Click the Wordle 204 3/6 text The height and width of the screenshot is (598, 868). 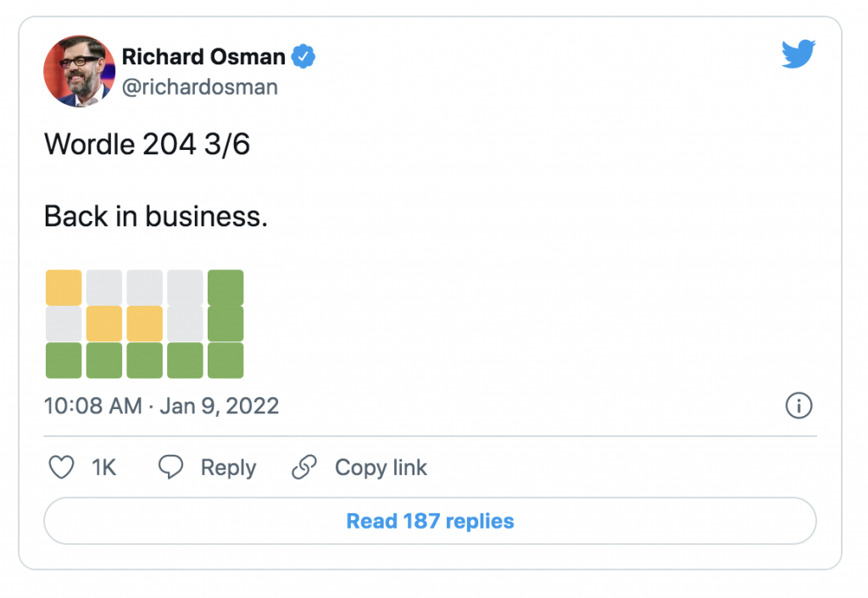[147, 144]
